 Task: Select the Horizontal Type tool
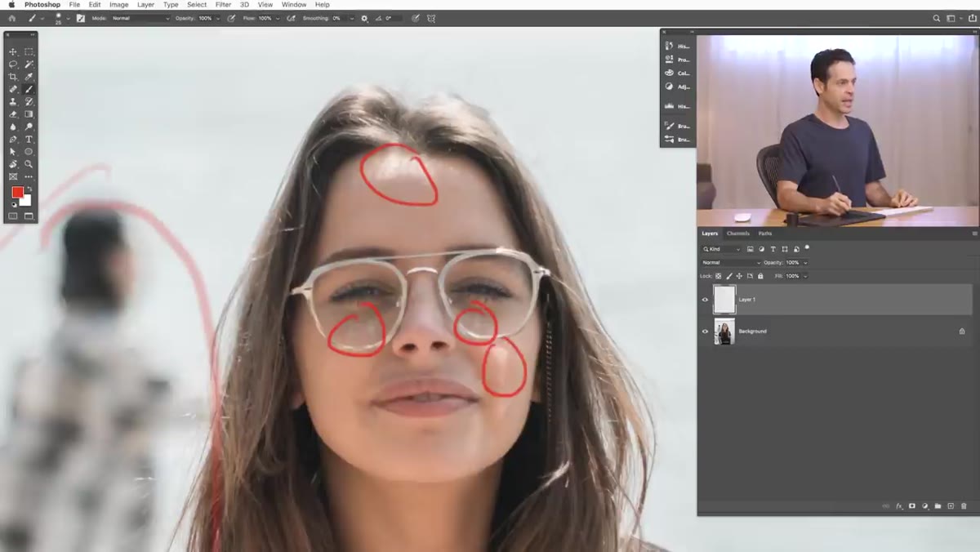coord(29,139)
